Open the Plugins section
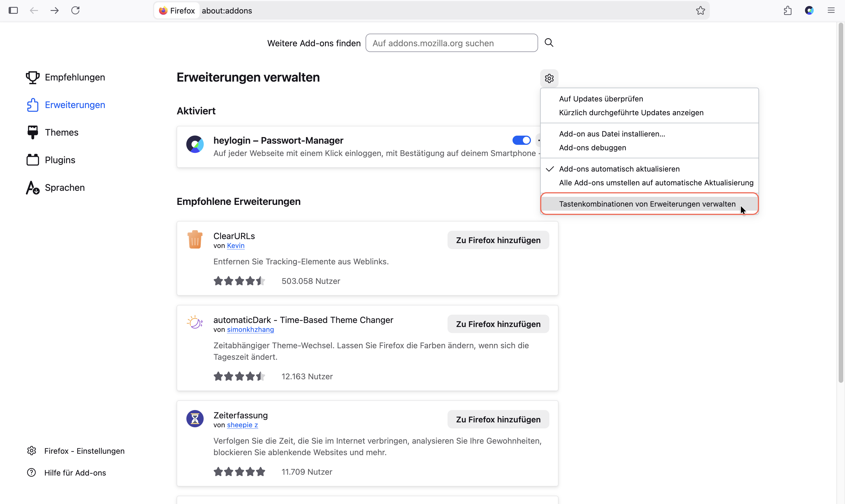Viewport: 845px width, 504px height. [51, 160]
